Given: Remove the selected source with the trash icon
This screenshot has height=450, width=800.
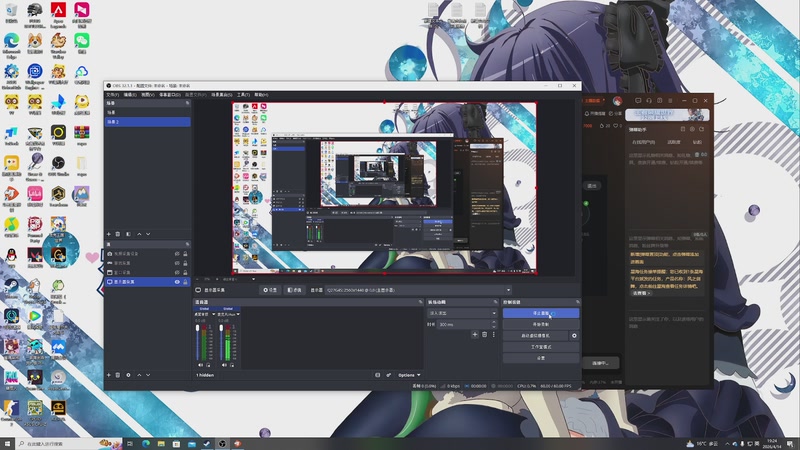Looking at the screenshot, I should (118, 375).
